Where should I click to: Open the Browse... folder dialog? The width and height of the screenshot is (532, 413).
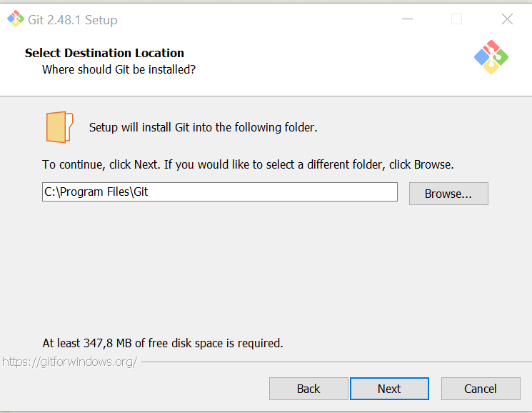click(x=448, y=194)
